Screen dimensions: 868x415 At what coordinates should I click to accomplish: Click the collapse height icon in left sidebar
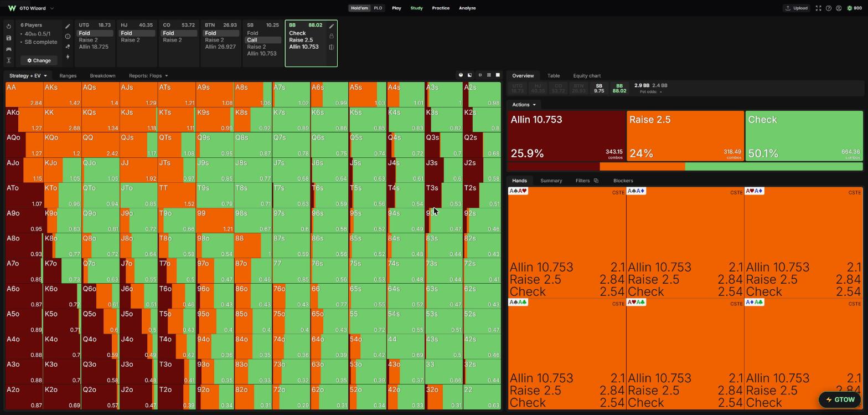coord(9,60)
